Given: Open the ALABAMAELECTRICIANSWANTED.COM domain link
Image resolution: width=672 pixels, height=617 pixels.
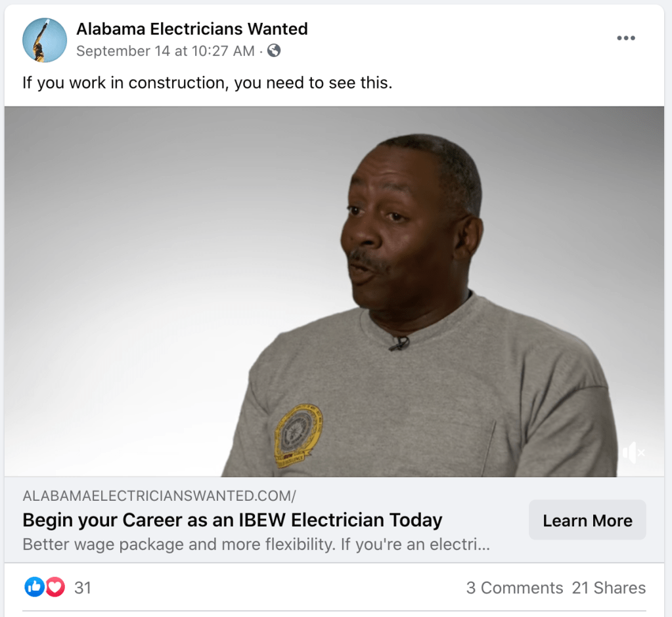Looking at the screenshot, I should click(159, 496).
